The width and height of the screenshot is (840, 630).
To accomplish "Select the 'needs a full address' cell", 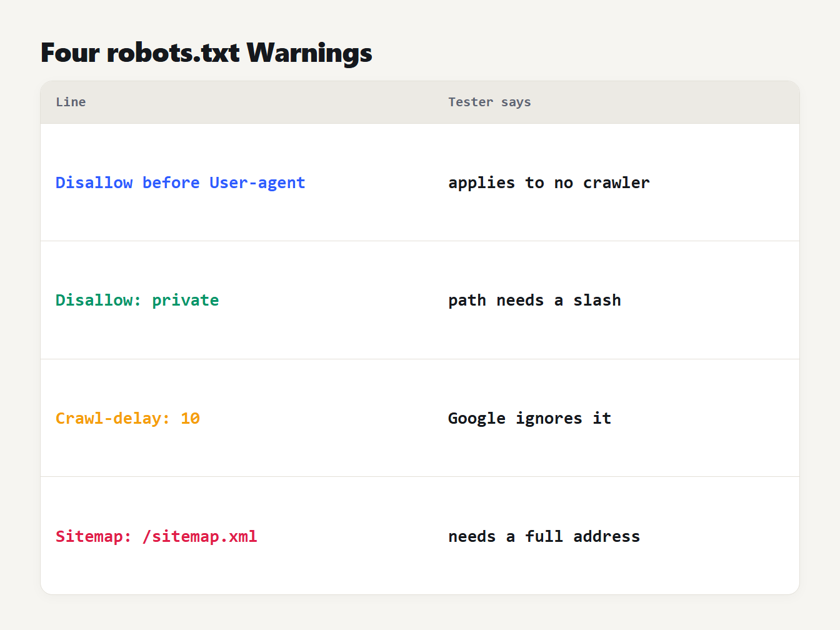I will click(x=544, y=536).
